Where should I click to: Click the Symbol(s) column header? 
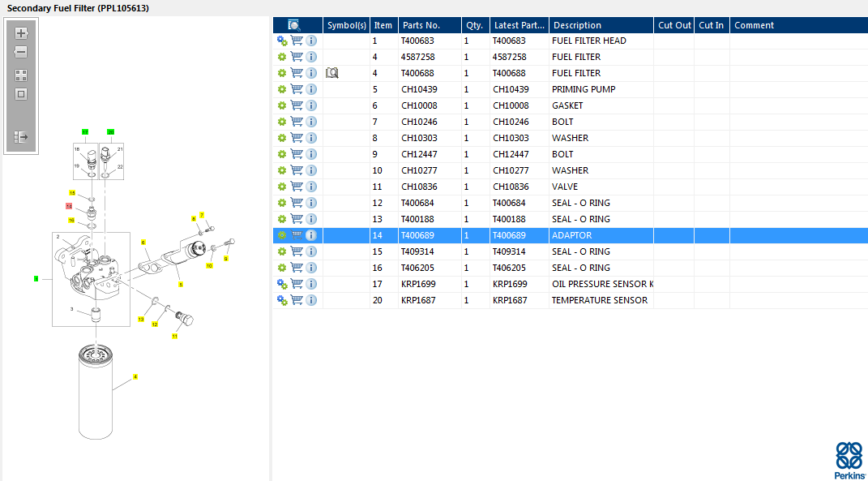click(347, 25)
